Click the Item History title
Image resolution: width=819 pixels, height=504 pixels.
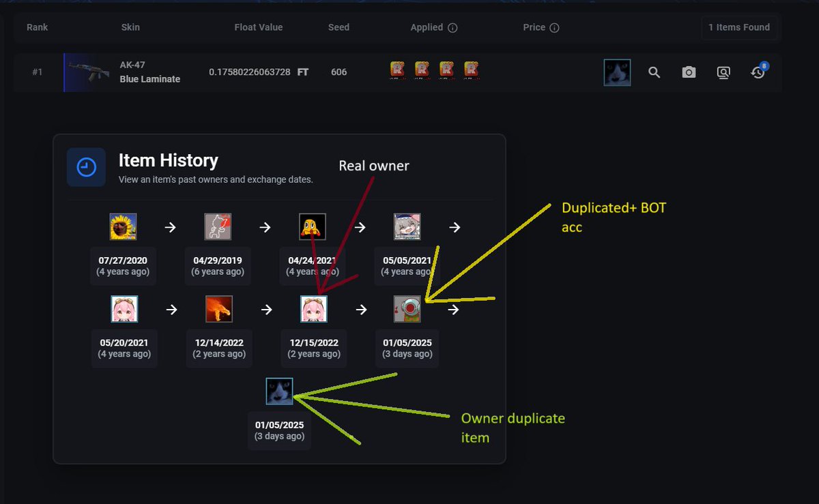click(x=169, y=161)
